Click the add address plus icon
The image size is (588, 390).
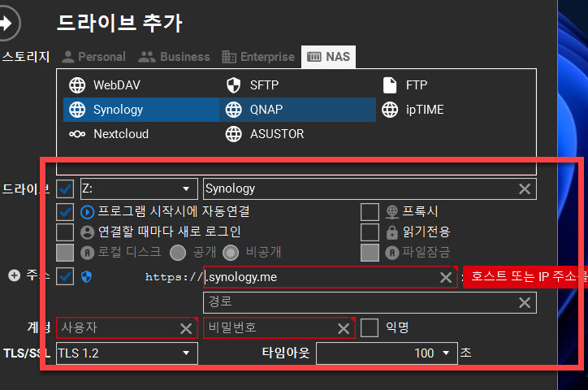(15, 275)
